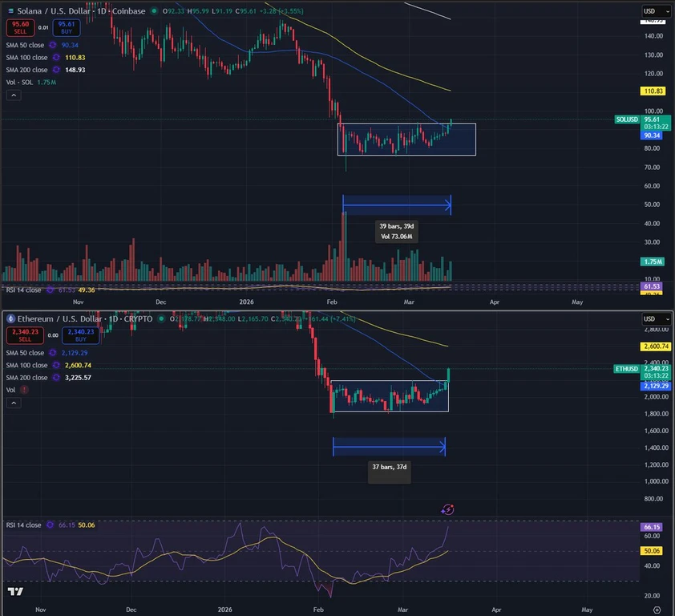Click the menu lines icon before Solana title
This screenshot has width=675, height=616.
click(10, 11)
